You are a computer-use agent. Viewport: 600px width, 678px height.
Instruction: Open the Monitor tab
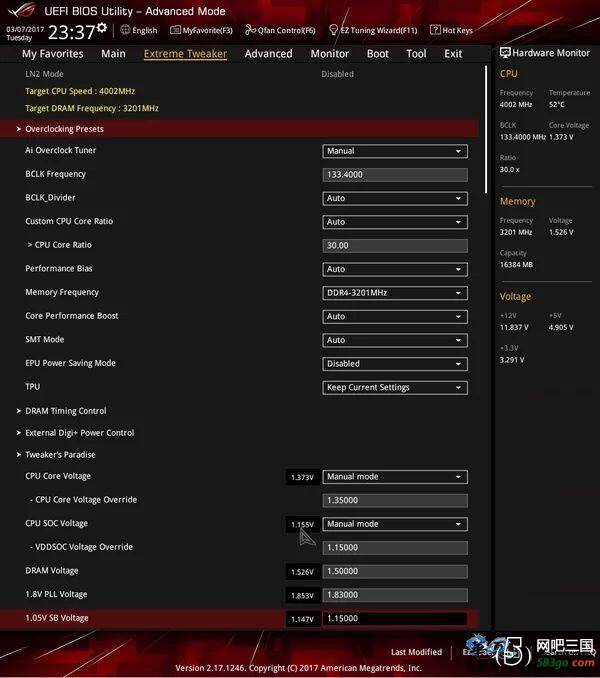point(329,54)
